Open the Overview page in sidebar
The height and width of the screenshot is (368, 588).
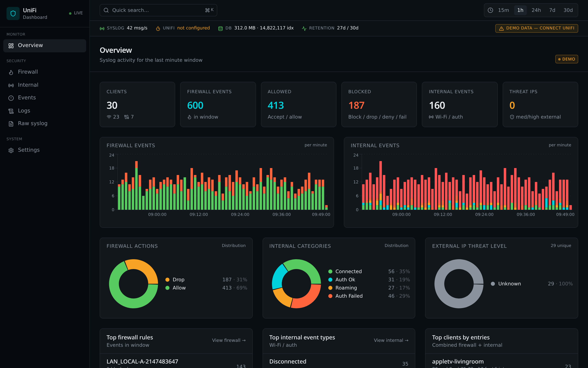tap(45, 46)
